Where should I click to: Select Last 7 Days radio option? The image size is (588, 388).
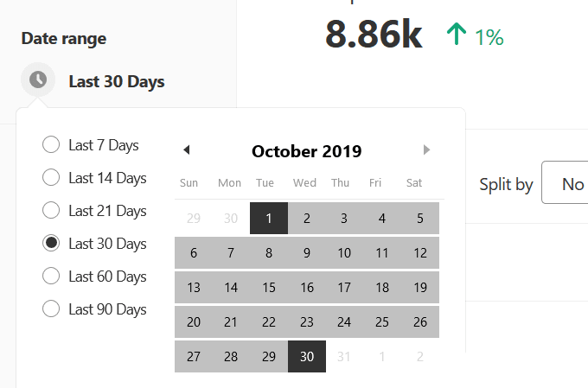pyautogui.click(x=51, y=145)
